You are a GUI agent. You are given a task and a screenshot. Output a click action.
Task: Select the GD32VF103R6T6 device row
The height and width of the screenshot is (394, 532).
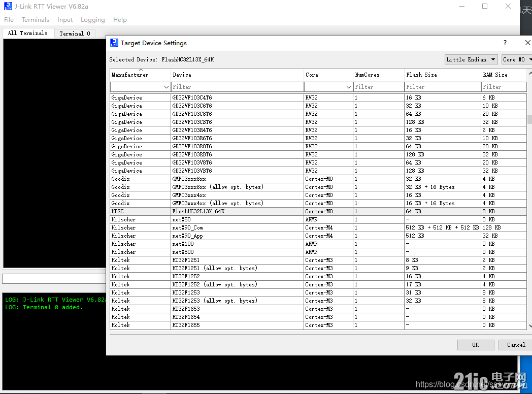coord(318,139)
